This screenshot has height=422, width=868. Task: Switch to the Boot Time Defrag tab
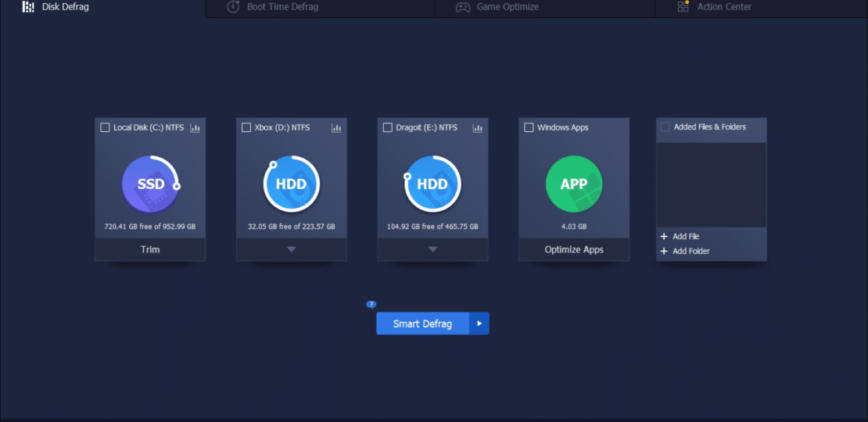(x=320, y=8)
